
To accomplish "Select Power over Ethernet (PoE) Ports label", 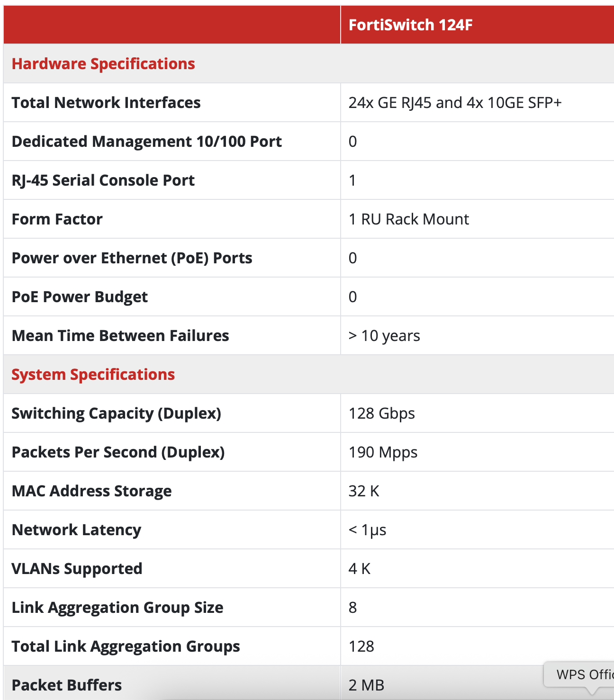I will [x=132, y=258].
